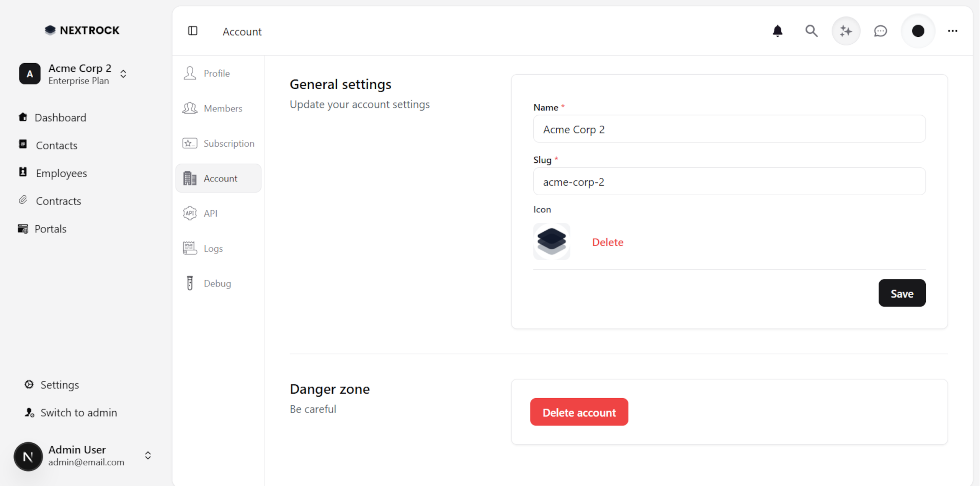Toggle the sidebar panel icon

coord(193,31)
